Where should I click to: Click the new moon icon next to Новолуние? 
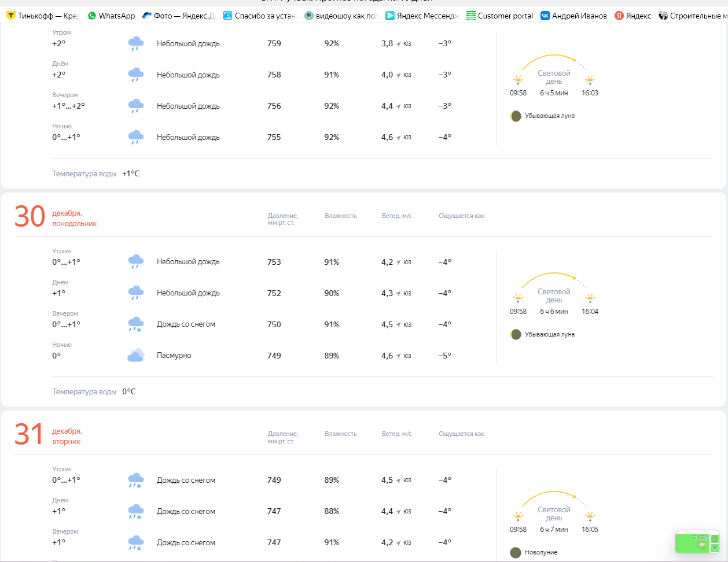516,553
